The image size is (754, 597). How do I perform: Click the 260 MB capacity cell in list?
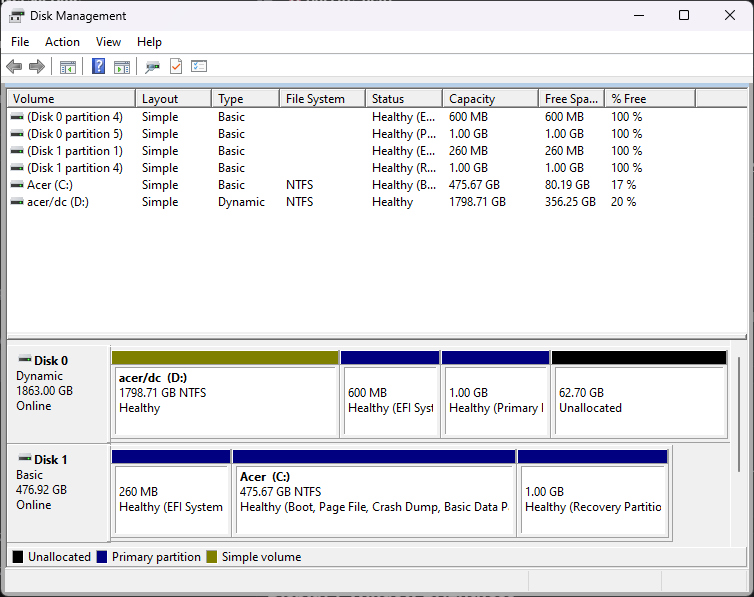point(468,151)
